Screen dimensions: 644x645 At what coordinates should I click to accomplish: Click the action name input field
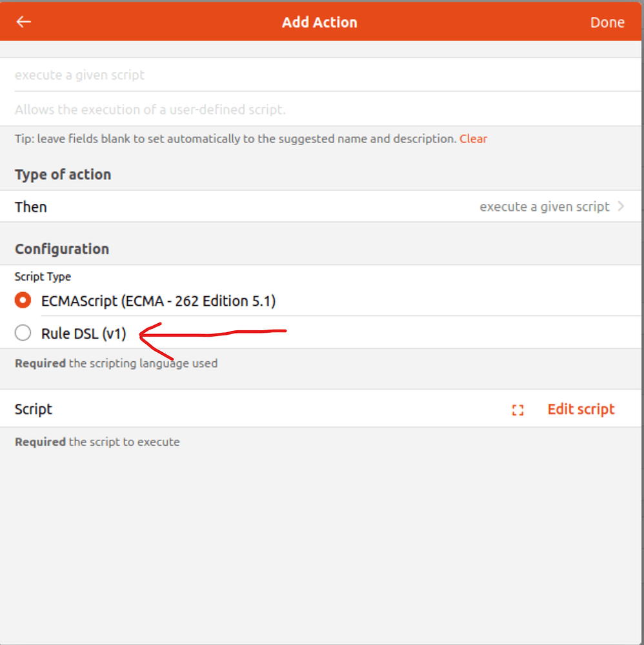click(x=258, y=75)
